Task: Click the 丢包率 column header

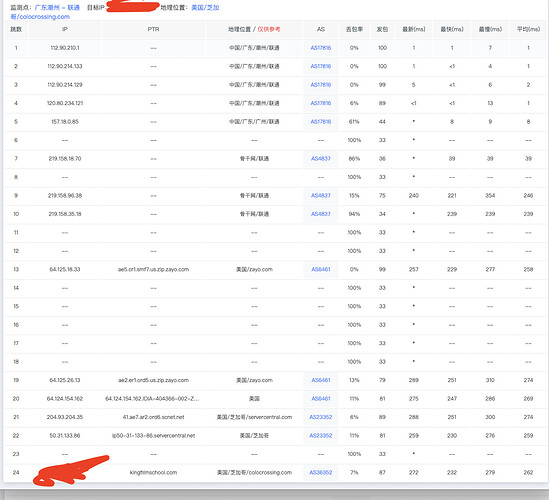Action: [x=354, y=29]
